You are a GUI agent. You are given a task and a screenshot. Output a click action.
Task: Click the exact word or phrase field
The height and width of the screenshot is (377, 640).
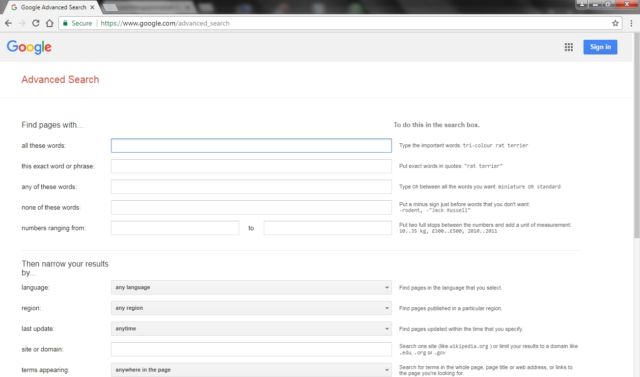251,166
